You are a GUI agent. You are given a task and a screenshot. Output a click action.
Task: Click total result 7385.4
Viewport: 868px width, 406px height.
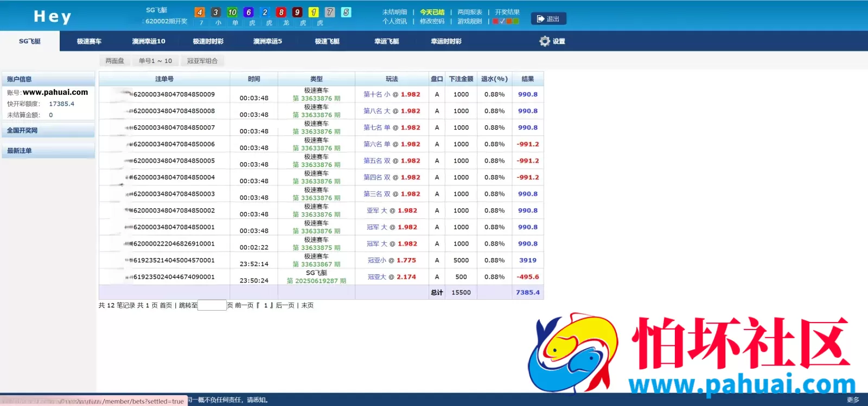(528, 293)
